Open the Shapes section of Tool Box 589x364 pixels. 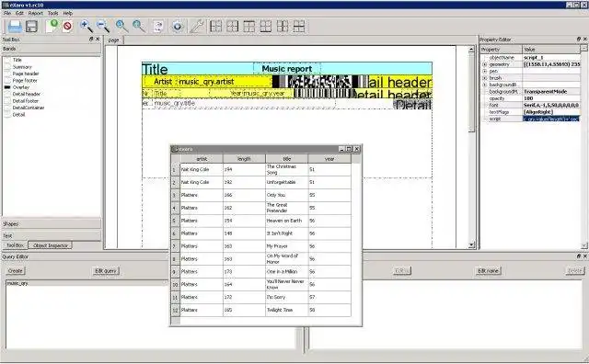52,223
